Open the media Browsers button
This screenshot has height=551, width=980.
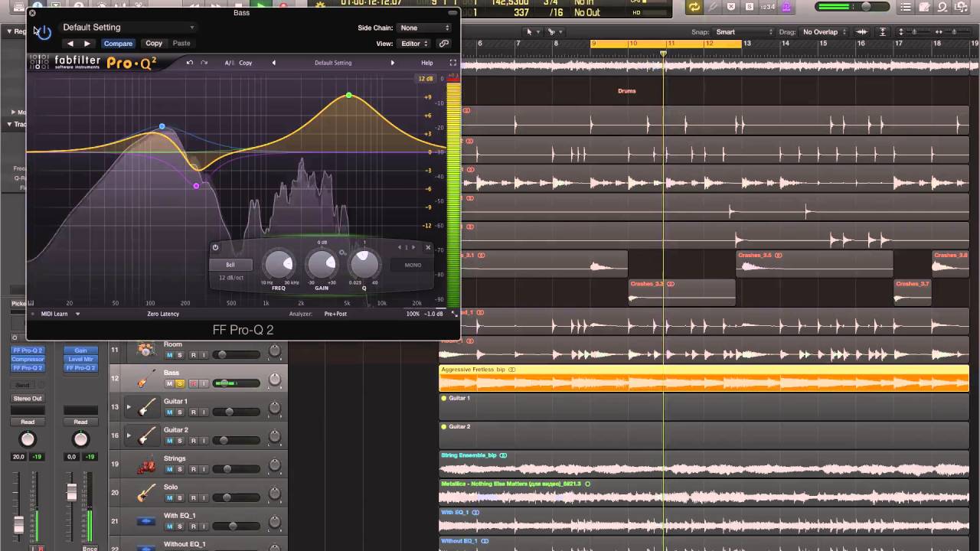[x=962, y=7]
